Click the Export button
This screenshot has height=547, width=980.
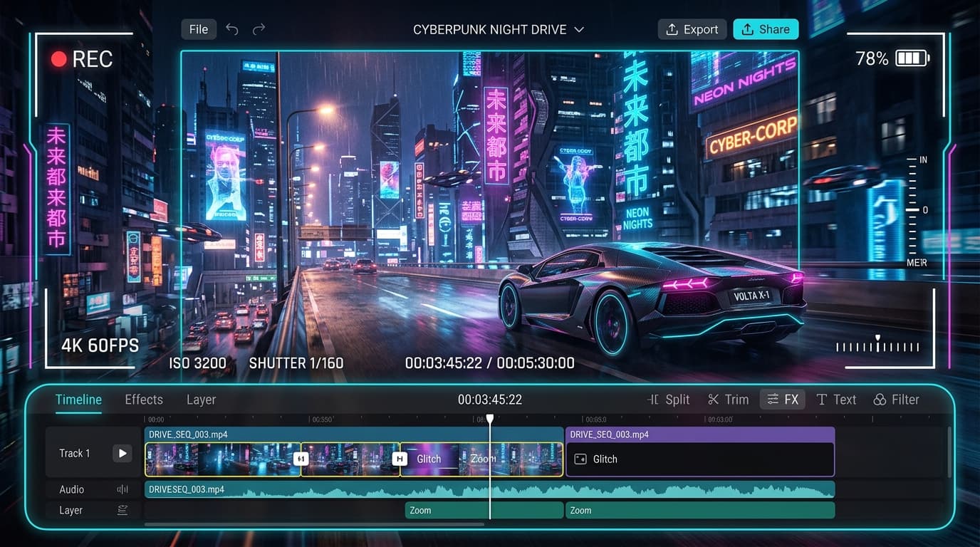[692, 29]
